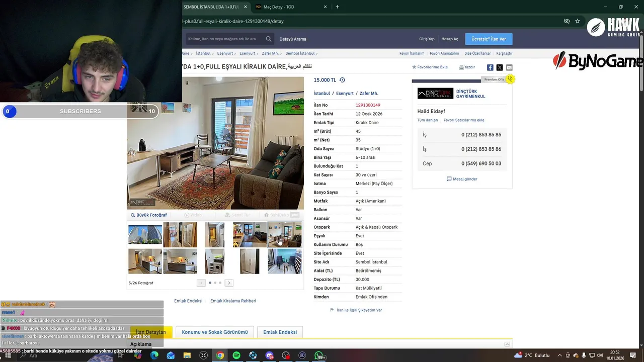
Task: Close the Sembol İstanbul tab
Action: point(246,7)
